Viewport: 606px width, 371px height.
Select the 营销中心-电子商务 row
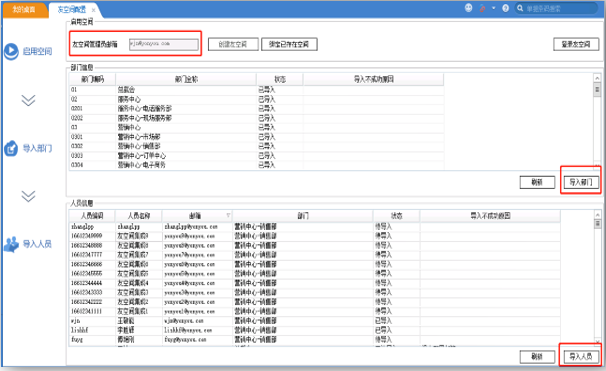tap(257, 165)
